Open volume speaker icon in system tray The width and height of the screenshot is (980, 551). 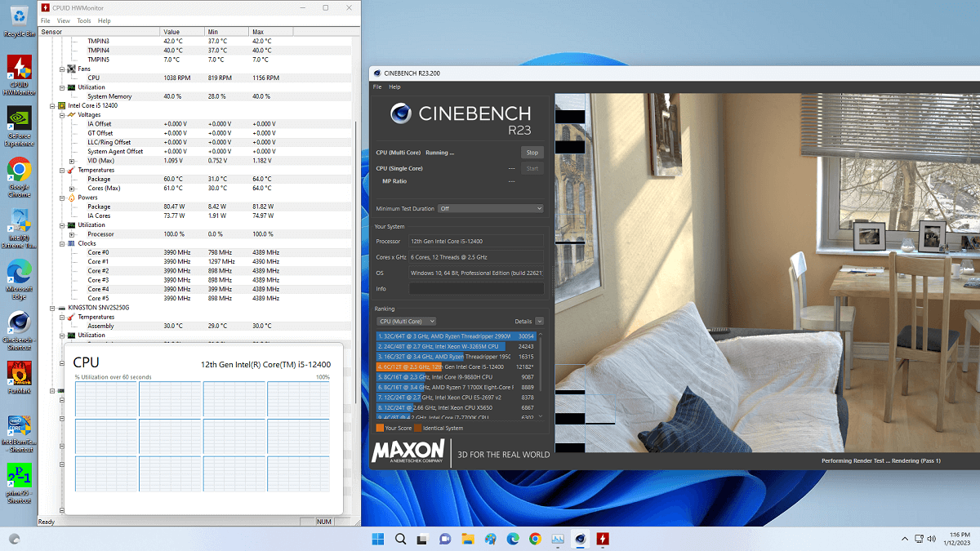[933, 539]
